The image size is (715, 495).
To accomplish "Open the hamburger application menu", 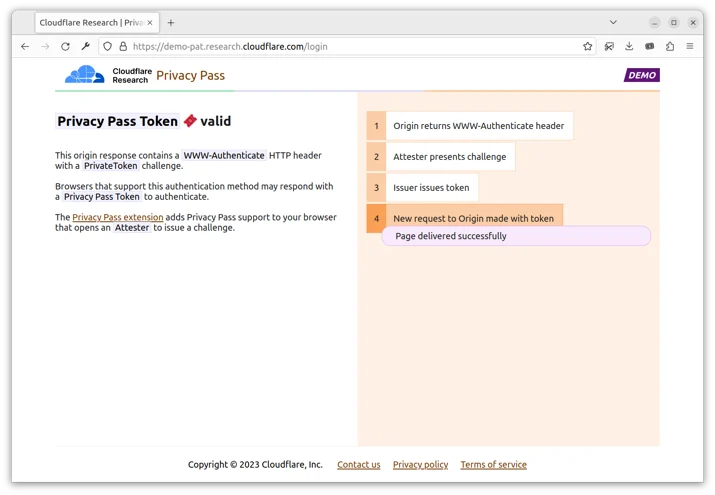I will pos(690,46).
